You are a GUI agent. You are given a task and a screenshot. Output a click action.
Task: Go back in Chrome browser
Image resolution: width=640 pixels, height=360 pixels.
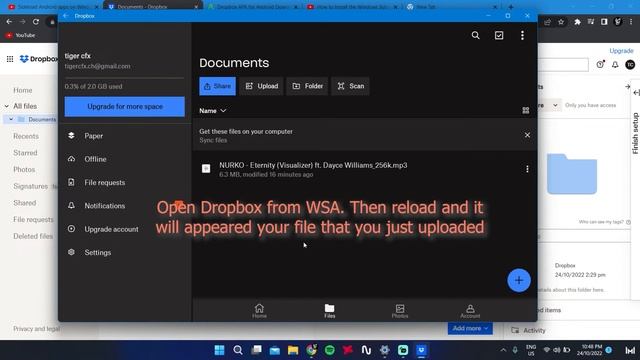coord(9,22)
